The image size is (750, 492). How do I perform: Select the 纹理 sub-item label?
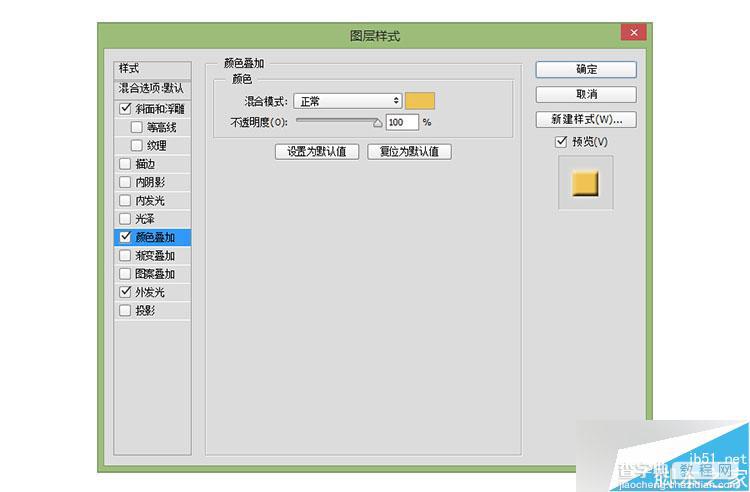tap(157, 145)
